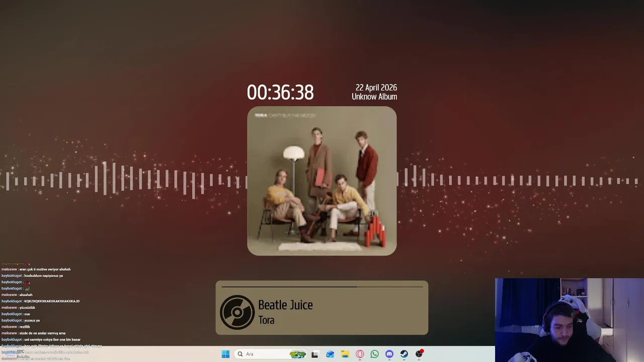Click the timer "00:36:38"
This screenshot has width=644, height=362.
tap(280, 93)
